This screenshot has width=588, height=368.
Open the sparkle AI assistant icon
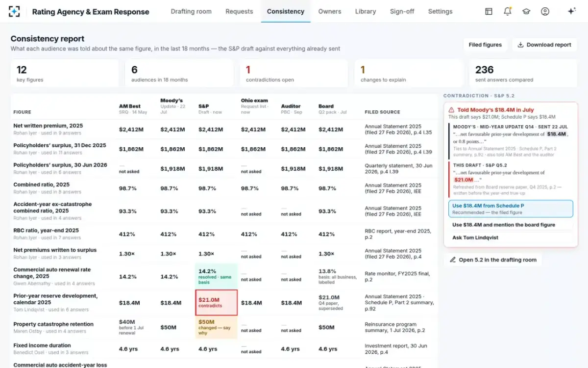tap(571, 11)
